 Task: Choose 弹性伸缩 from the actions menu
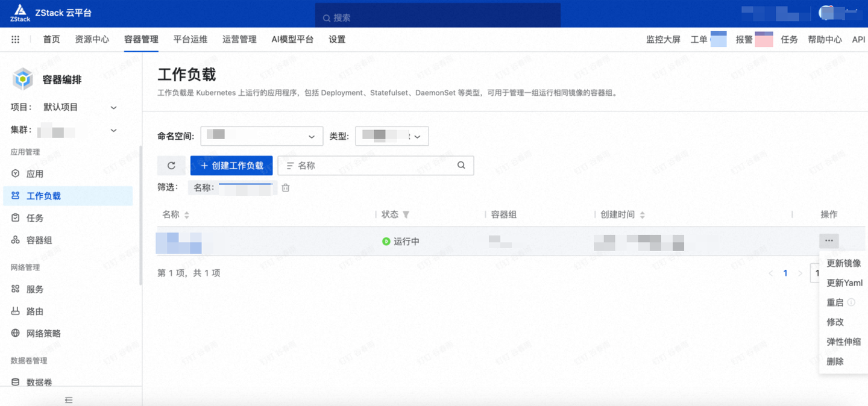pos(844,342)
